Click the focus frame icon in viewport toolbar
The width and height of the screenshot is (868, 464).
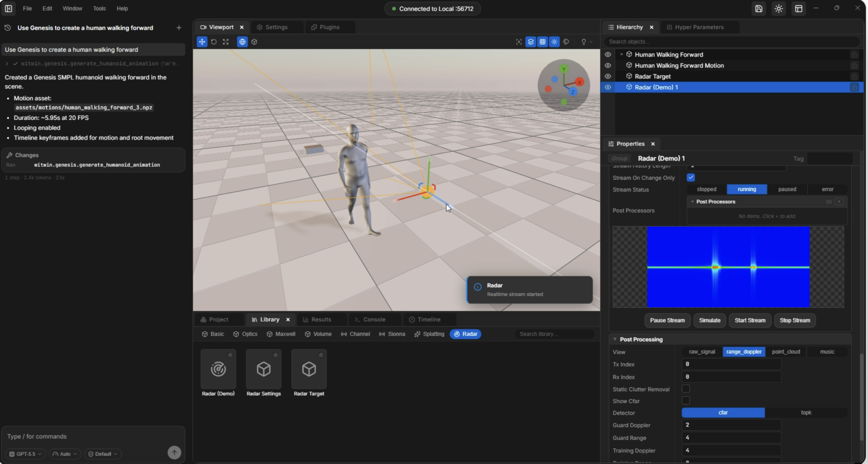point(519,42)
